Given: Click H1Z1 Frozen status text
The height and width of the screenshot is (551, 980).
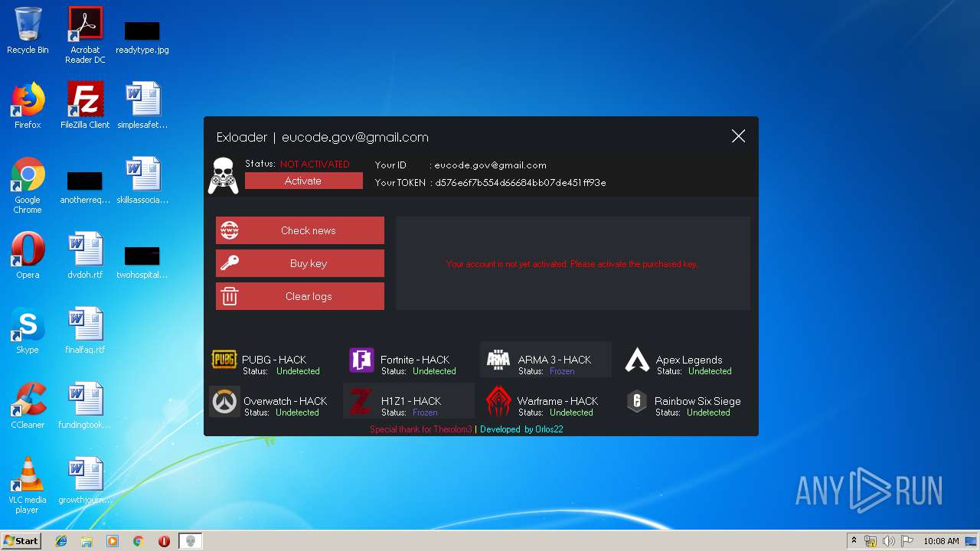Looking at the screenshot, I should (425, 412).
